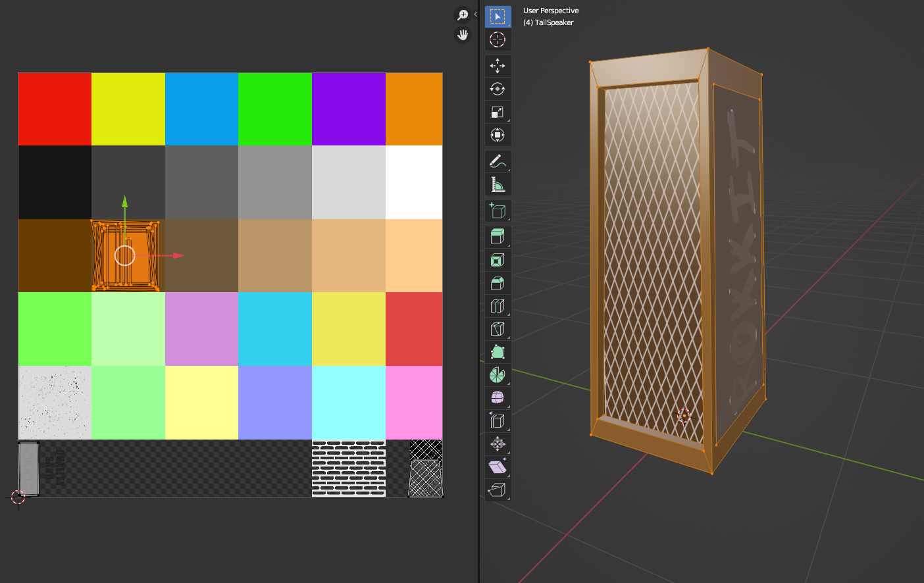
Task: Click the pure red palette swatch
Action: (x=55, y=109)
